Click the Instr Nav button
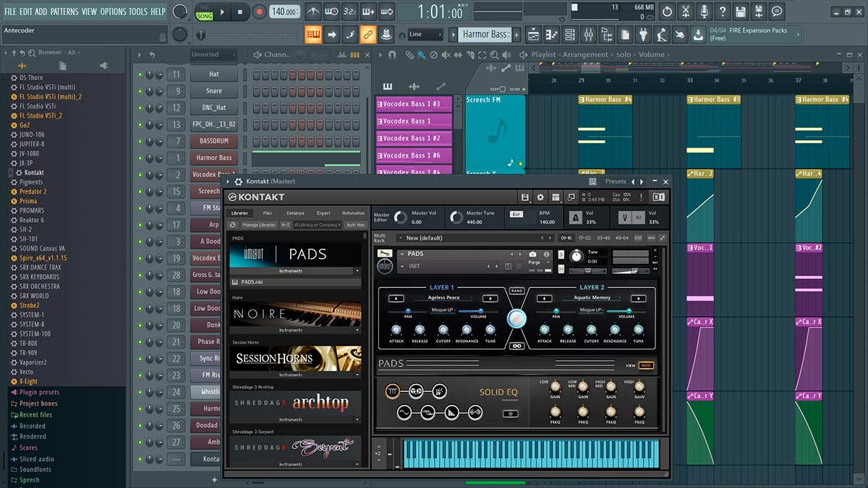868x488 pixels. [356, 225]
